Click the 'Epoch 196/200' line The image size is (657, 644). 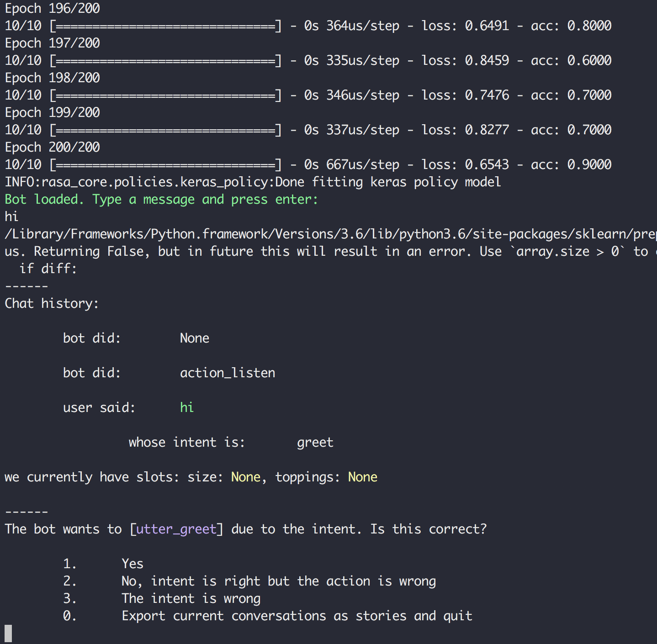tap(52, 8)
